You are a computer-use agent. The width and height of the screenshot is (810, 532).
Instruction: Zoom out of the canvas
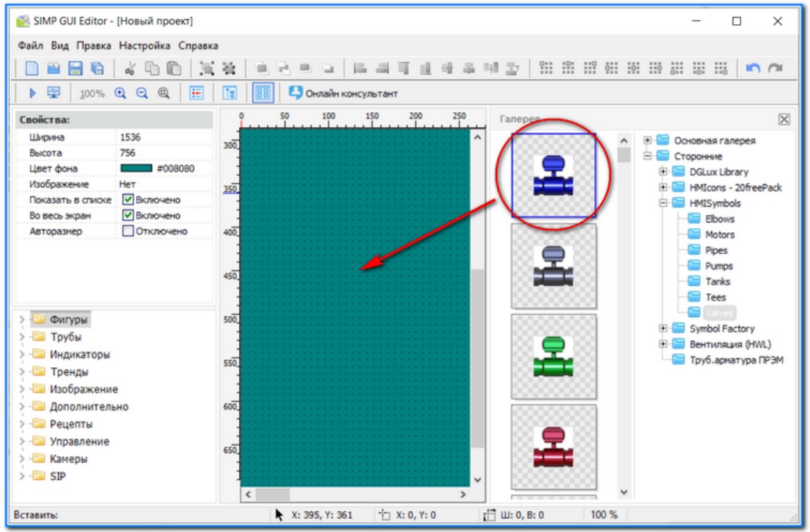pyautogui.click(x=142, y=93)
